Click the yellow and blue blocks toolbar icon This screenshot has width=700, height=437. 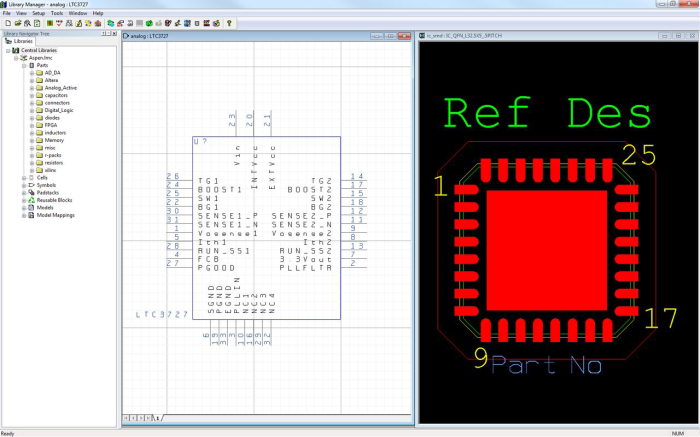click(x=88, y=23)
